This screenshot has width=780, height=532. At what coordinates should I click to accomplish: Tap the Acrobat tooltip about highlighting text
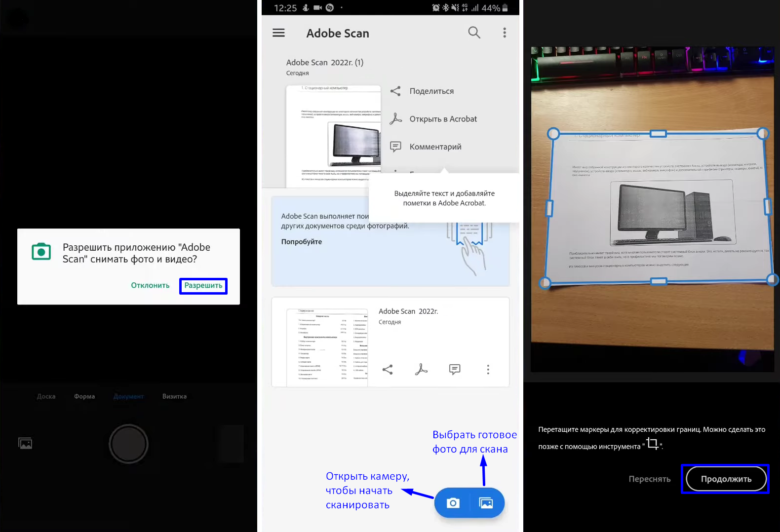point(444,198)
